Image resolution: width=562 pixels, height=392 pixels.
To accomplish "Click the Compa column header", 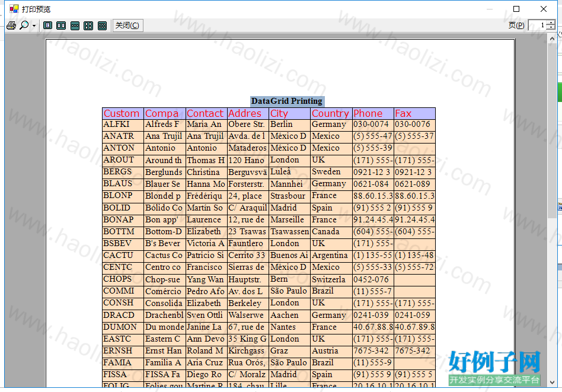I will coord(165,113).
